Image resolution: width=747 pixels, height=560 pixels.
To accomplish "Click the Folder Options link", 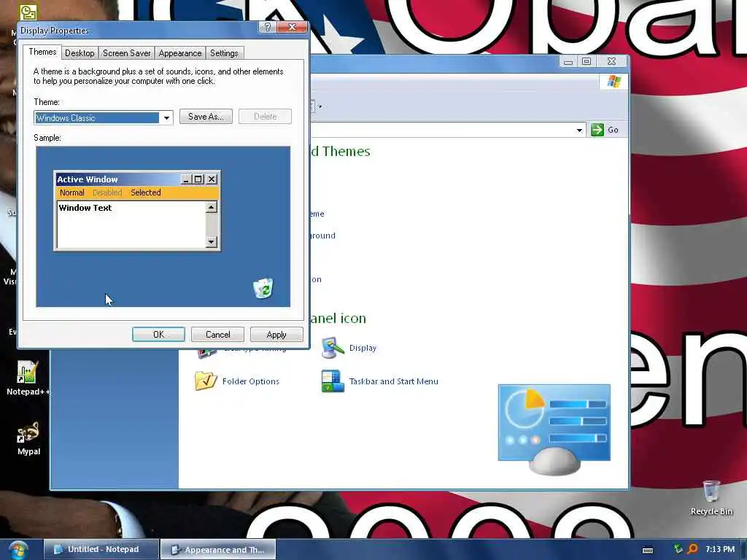I will (x=251, y=381).
